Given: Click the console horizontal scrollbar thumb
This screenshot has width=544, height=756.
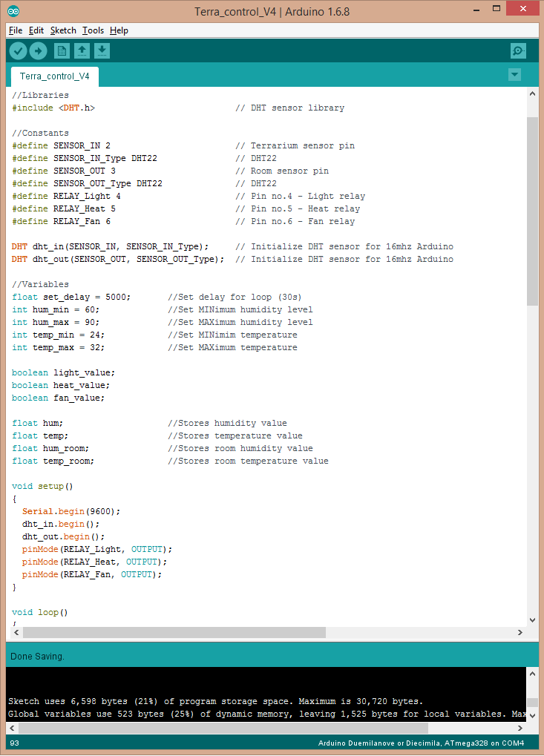Looking at the screenshot, I should 223,728.
